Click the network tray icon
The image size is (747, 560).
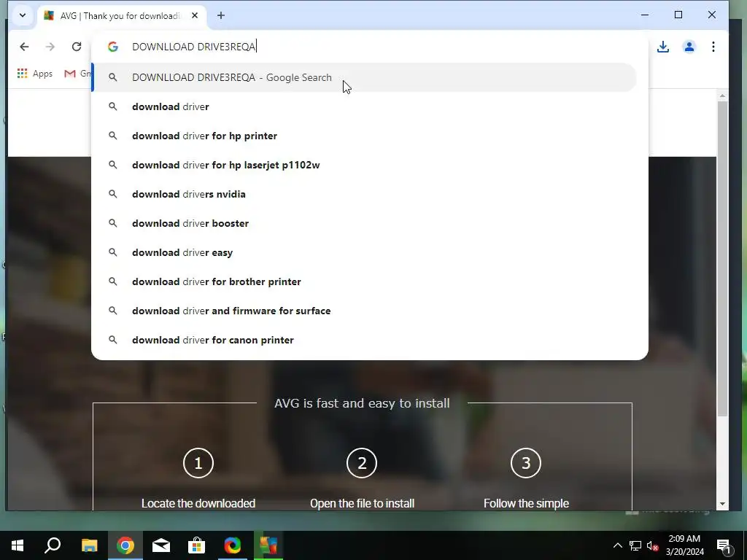tap(635, 545)
